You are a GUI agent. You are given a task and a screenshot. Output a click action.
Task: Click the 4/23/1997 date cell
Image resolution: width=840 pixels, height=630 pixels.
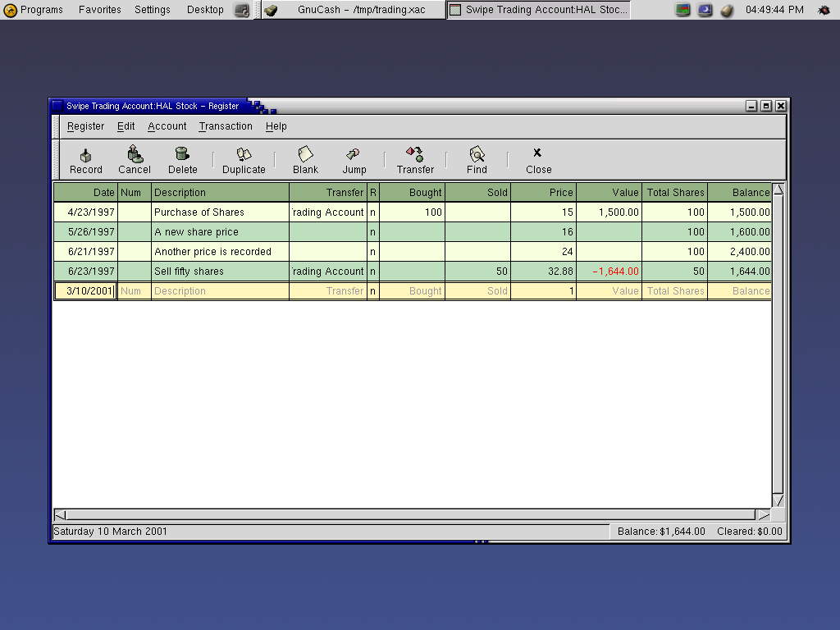85,212
